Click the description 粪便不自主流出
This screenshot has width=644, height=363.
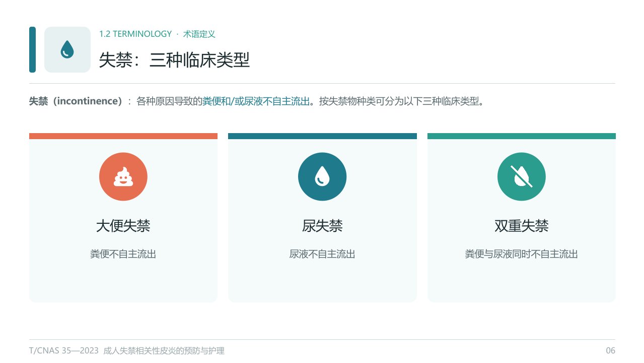coord(123,254)
